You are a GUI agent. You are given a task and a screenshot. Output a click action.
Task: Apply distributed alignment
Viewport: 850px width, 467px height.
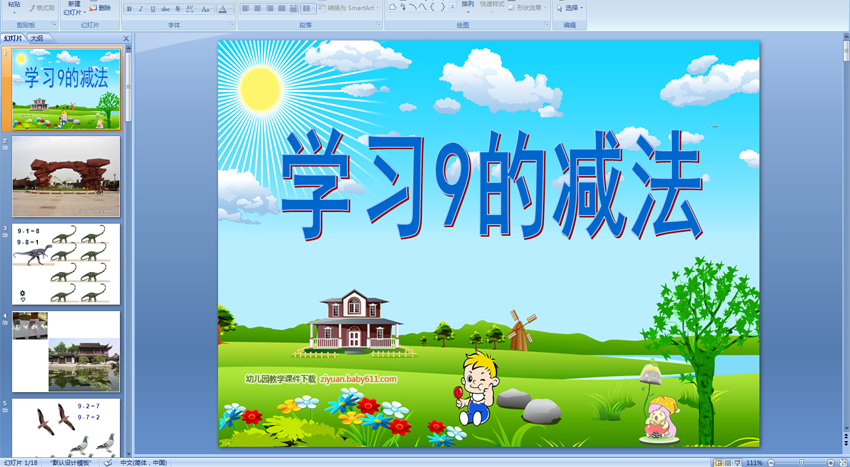tap(293, 9)
